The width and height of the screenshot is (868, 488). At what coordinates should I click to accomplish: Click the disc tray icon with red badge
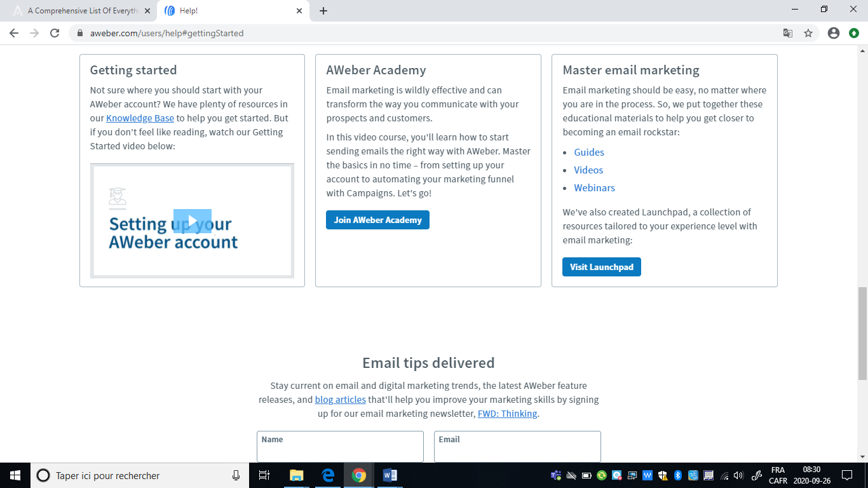(x=617, y=475)
